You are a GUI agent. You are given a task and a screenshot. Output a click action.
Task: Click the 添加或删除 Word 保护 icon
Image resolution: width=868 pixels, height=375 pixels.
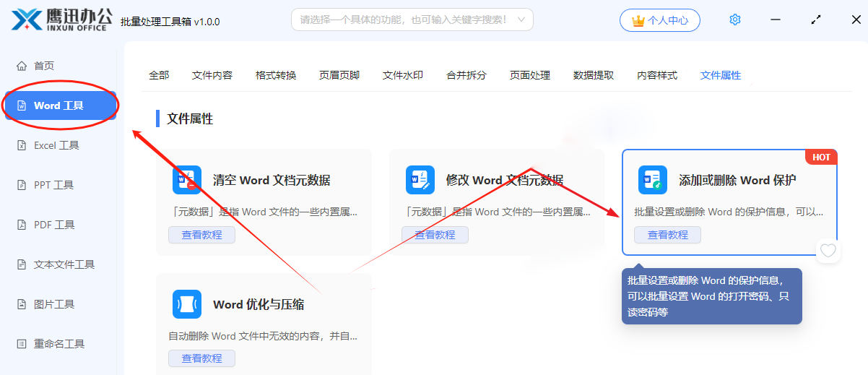click(x=653, y=180)
